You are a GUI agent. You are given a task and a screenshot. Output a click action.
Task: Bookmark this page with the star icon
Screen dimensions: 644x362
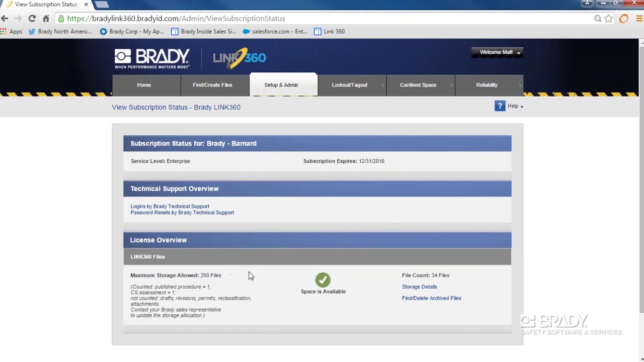click(609, 19)
